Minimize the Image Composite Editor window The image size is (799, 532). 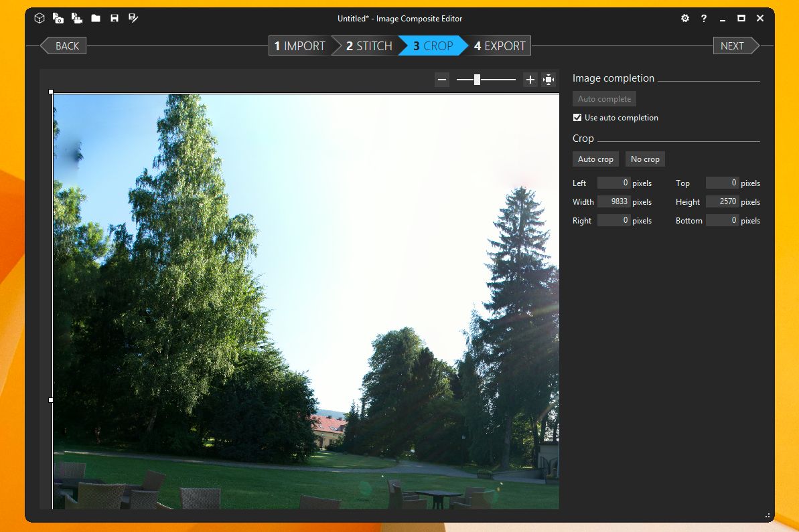point(722,19)
